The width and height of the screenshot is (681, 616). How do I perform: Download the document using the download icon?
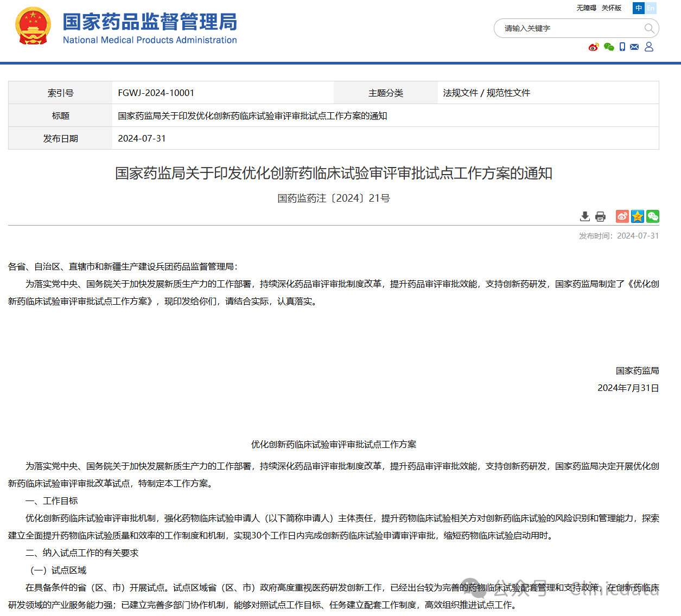click(585, 216)
